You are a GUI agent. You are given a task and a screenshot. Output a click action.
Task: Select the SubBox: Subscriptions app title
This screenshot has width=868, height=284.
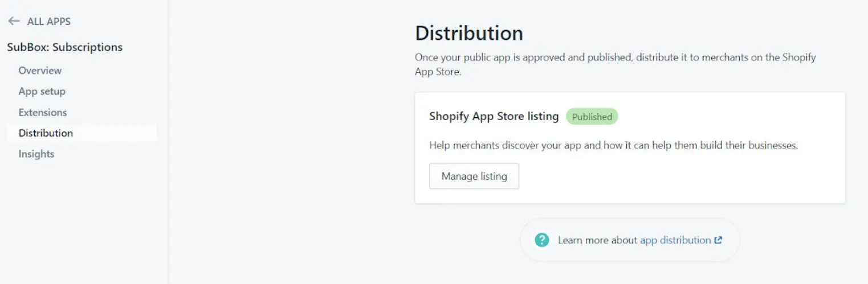tap(64, 47)
